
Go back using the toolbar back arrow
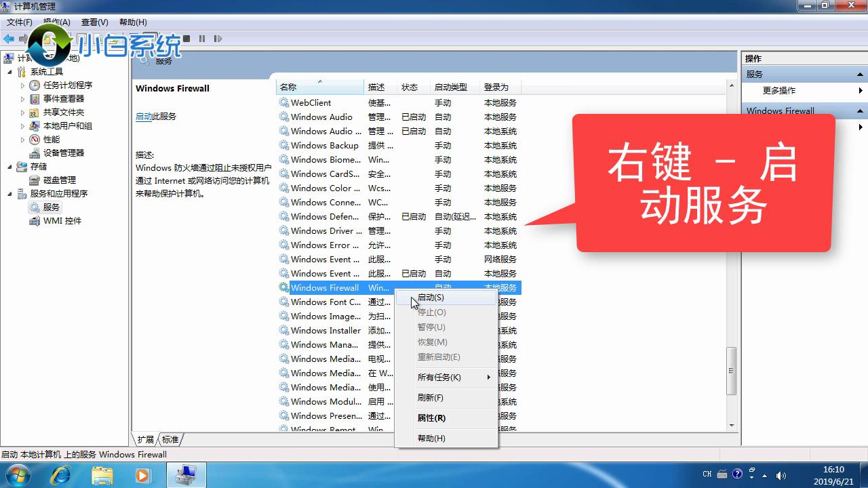9,39
